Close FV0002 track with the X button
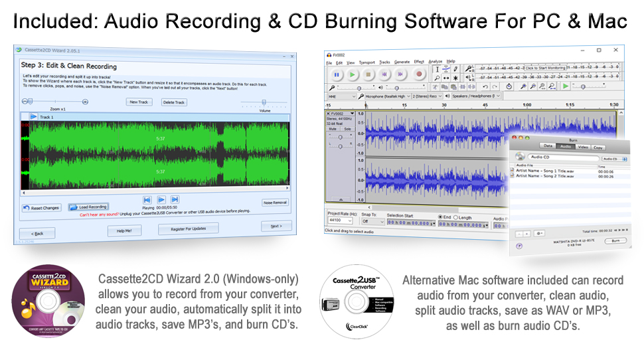The image size is (644, 344). click(x=328, y=114)
